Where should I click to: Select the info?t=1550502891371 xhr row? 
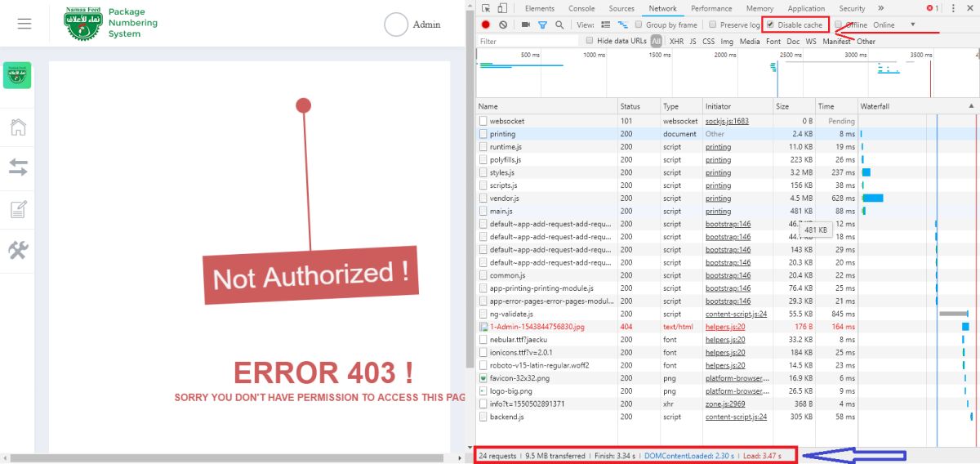point(727,404)
